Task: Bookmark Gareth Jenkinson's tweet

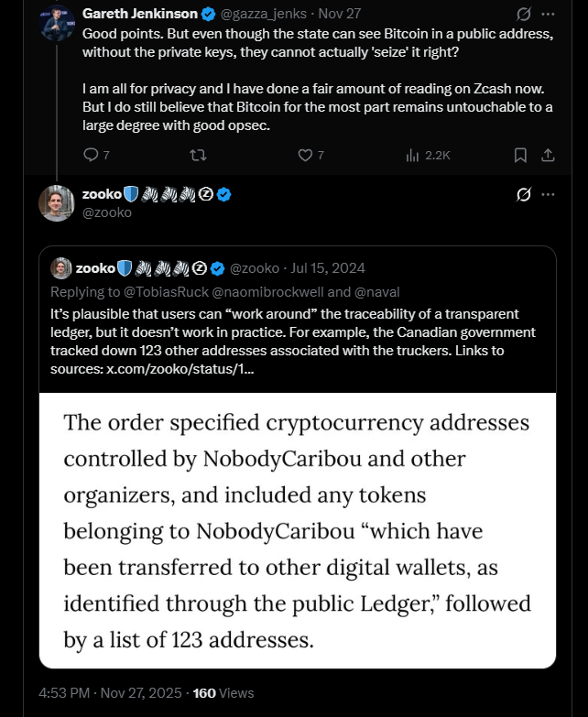Action: (520, 155)
